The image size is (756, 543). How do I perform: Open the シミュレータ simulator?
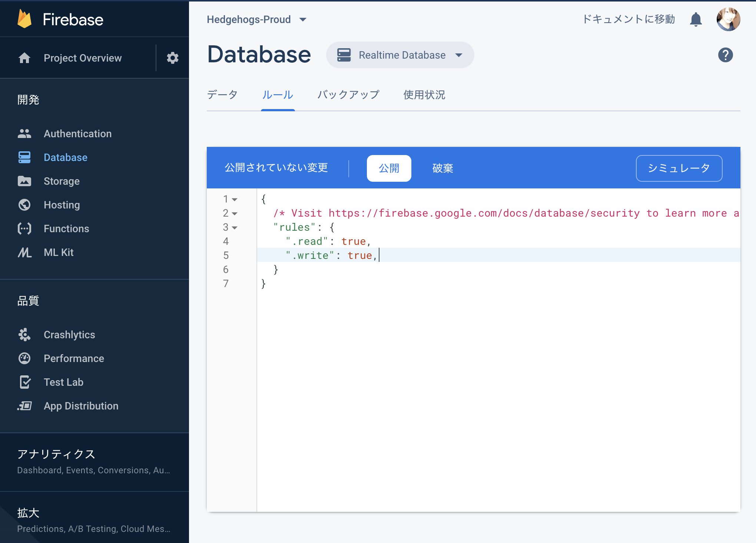(679, 168)
